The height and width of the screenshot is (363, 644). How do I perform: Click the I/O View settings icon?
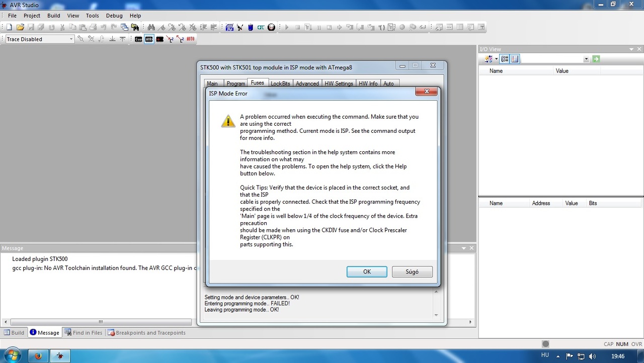coord(488,59)
